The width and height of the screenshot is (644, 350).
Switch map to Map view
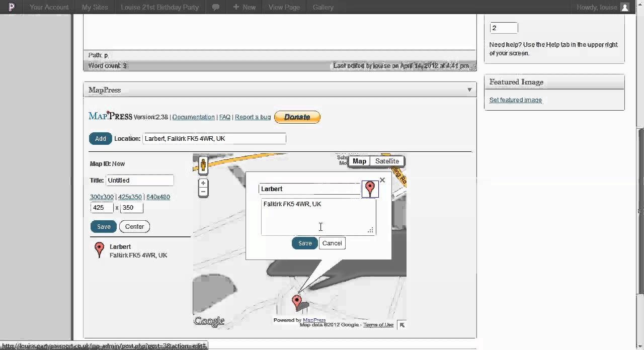pos(359,161)
